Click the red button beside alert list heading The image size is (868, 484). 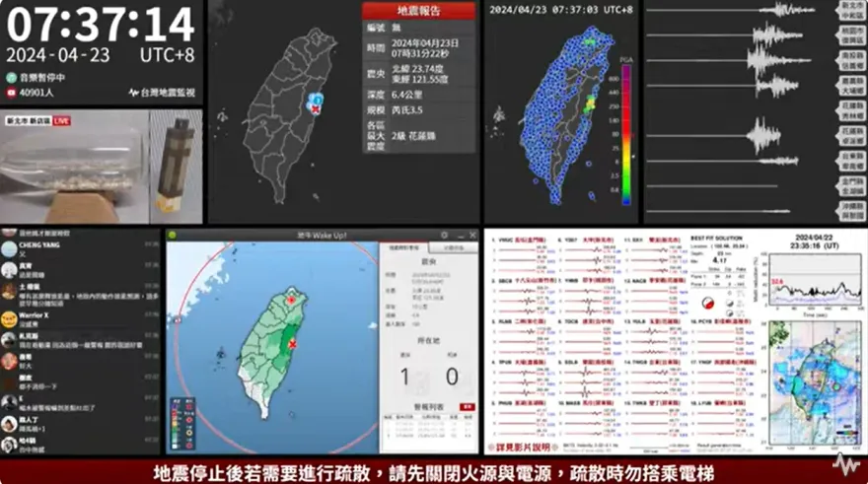(x=467, y=406)
